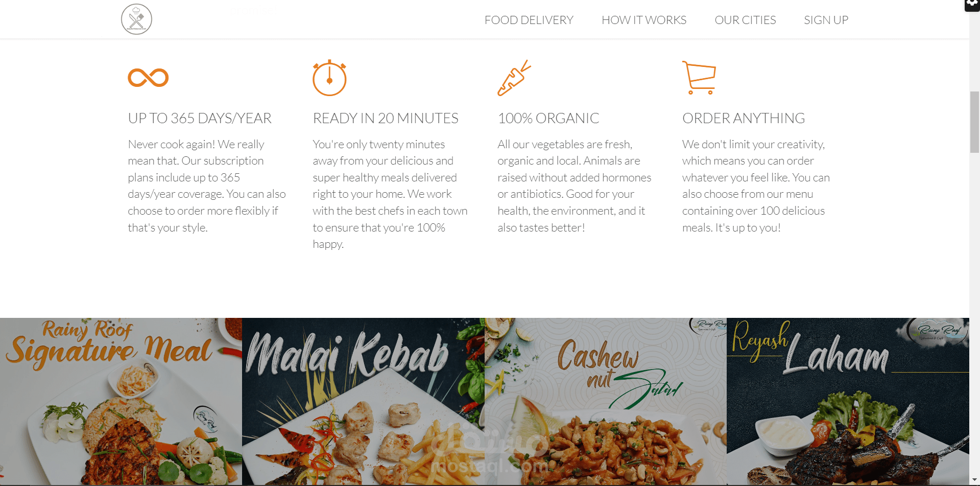Open the settings gear icon in the top corner
The image size is (980, 486).
click(972, 4)
